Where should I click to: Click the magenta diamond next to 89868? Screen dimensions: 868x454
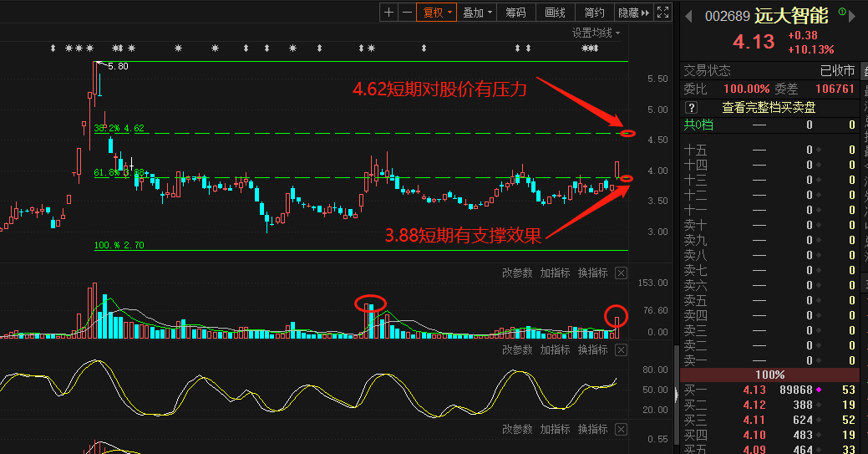click(x=819, y=390)
